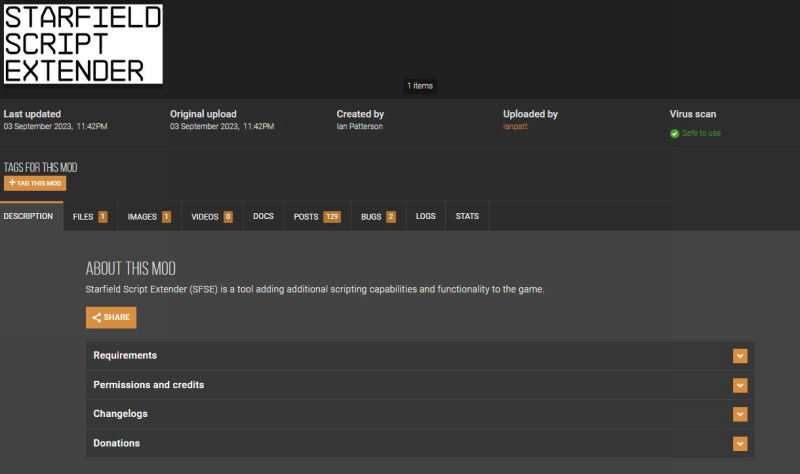Open the Videos tab
Screen dimensions: 800x474
pyautogui.click(x=212, y=217)
